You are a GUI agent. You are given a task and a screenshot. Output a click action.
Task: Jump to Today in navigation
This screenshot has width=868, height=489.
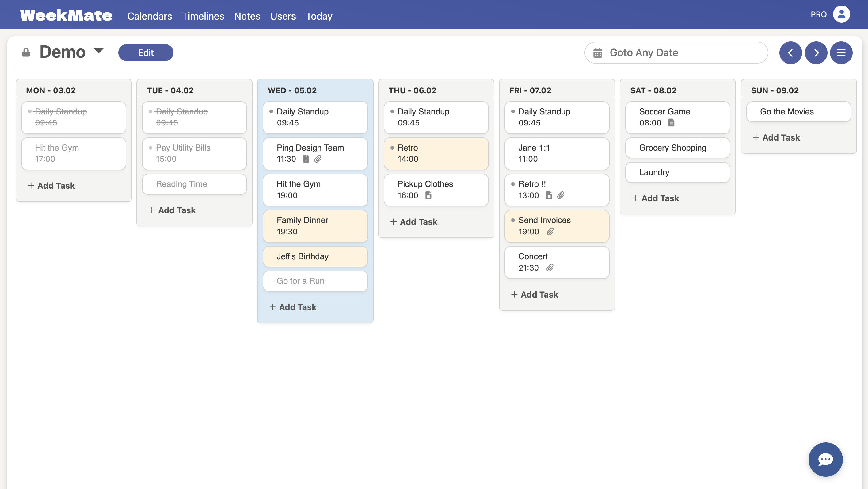tap(319, 16)
